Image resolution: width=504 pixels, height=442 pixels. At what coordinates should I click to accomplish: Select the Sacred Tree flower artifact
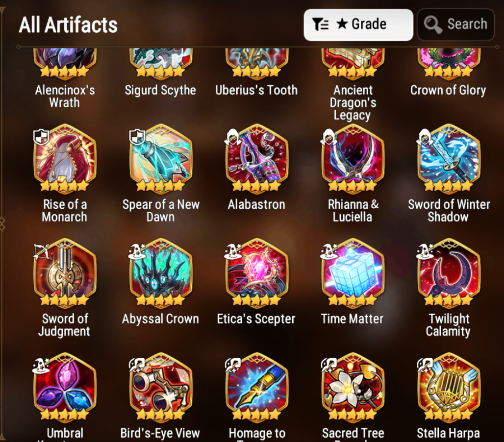pos(353,388)
